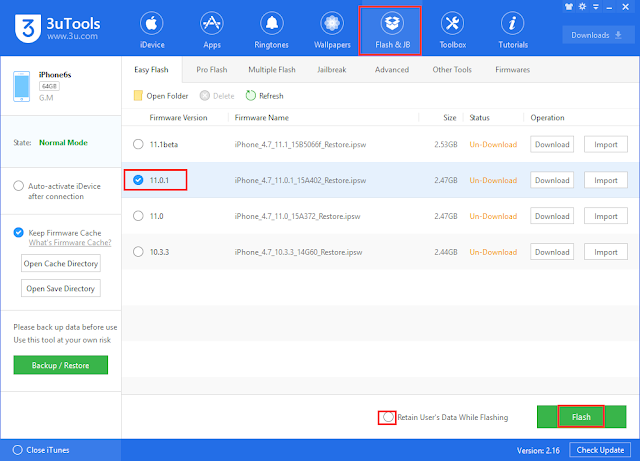The height and width of the screenshot is (461, 640).
Task: Click Check Update button
Action: tap(600, 450)
